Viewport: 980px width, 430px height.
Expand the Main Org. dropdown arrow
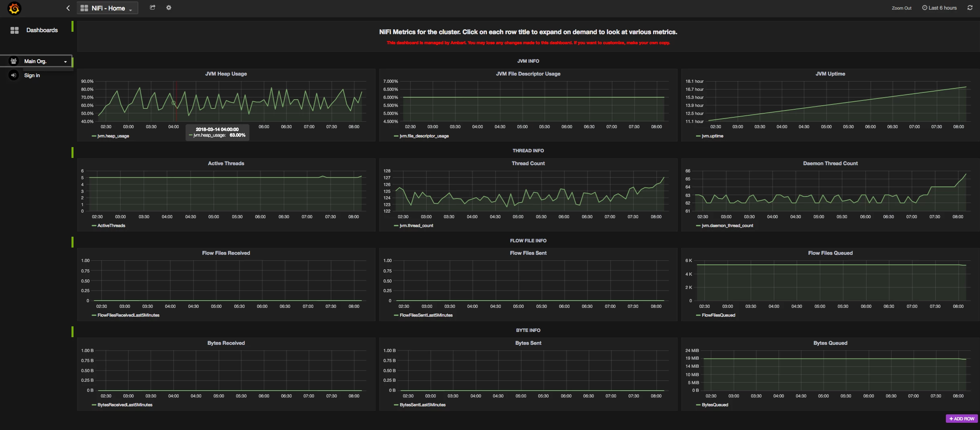click(65, 61)
